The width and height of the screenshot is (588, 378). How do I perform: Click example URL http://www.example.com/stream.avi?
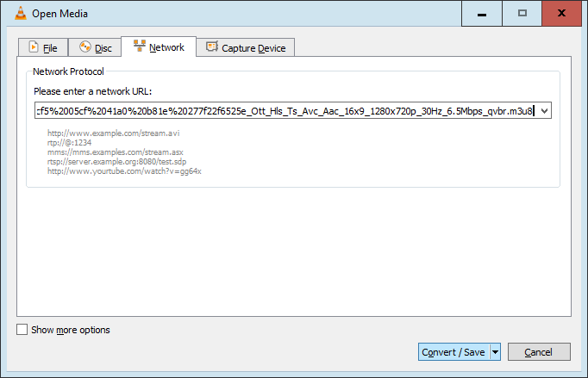pyautogui.click(x=113, y=133)
